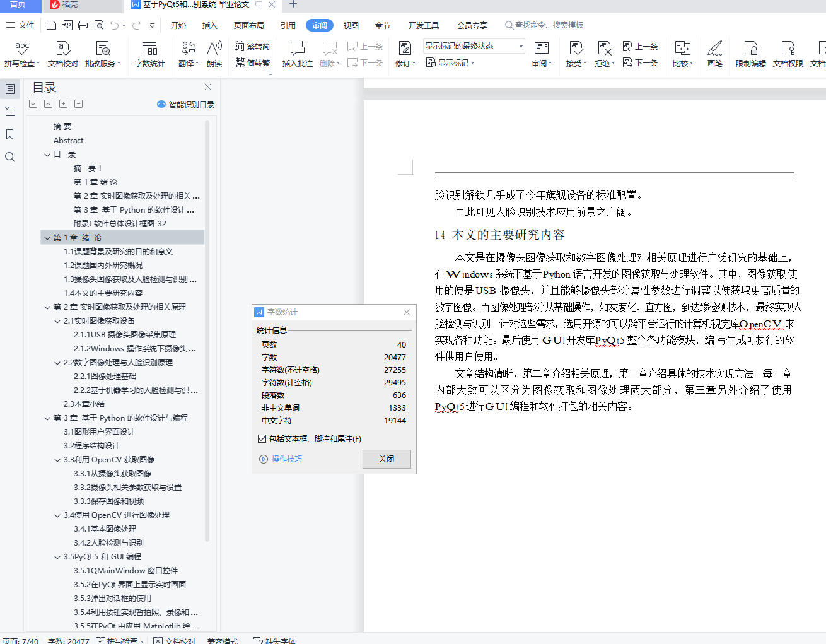Image resolution: width=826 pixels, height=644 pixels.
Task: Convert traditional to simplified with 繁转简
Action: (x=252, y=46)
